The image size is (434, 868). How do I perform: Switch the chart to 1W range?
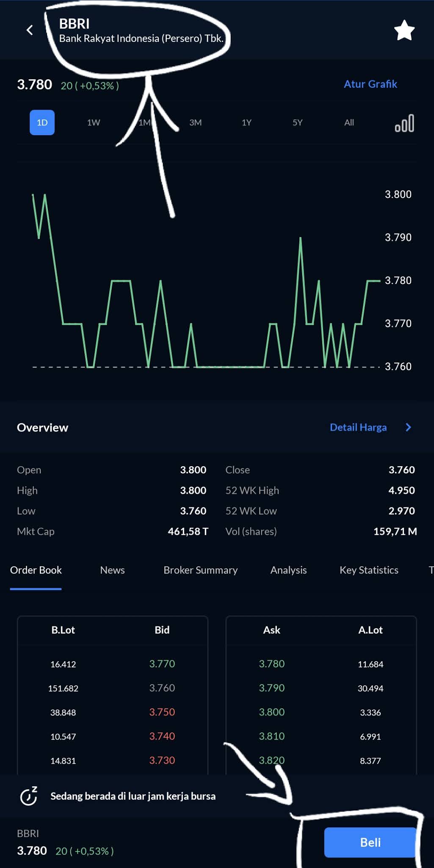coord(94,122)
